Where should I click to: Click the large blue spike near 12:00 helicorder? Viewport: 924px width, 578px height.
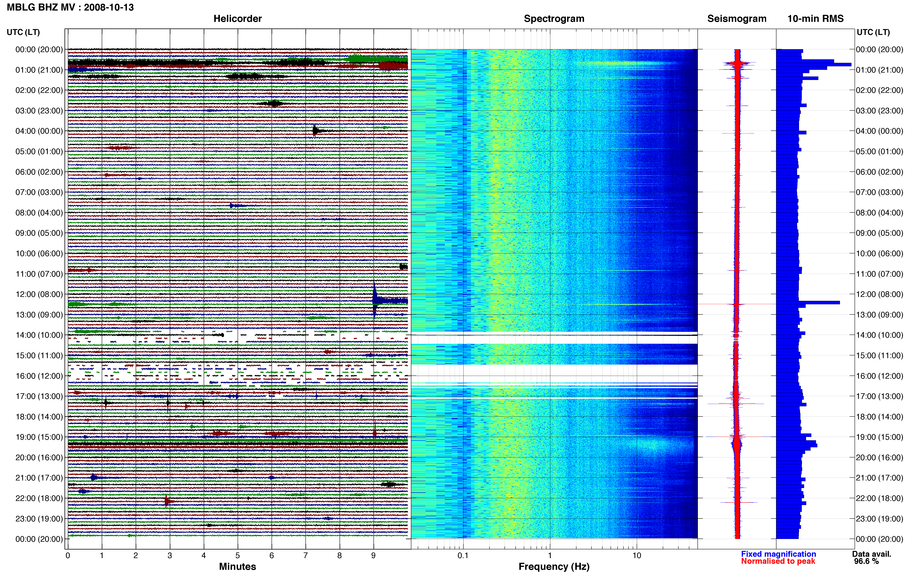(x=375, y=300)
